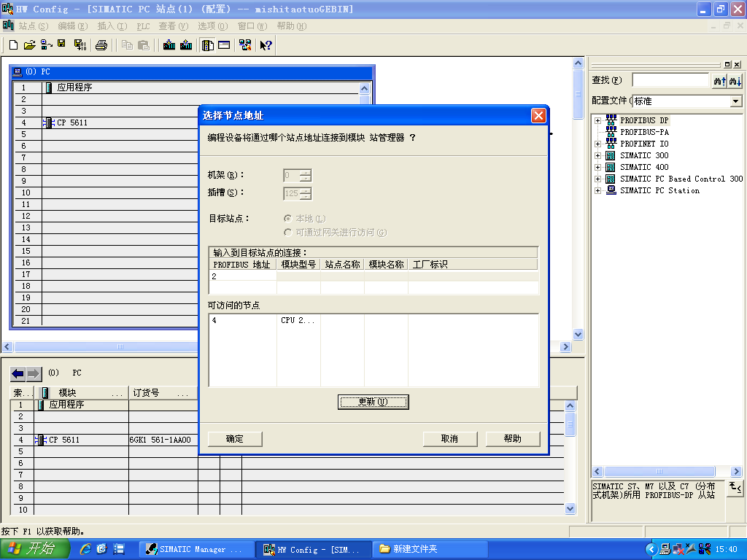Screen dimensions: 747x560
Task: Open the PLC menu
Action: coord(143,26)
